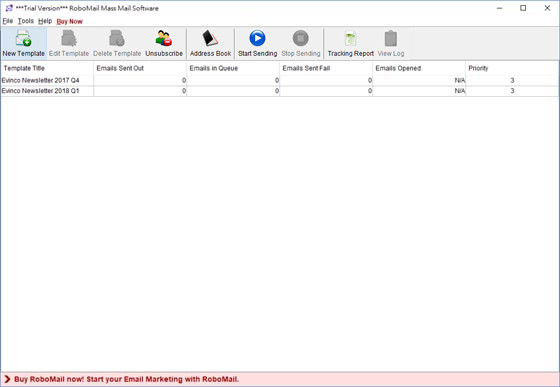Image resolution: width=560 pixels, height=387 pixels.
Task: Click Emails Sent Fail cell for 2017 Q4
Action: point(326,80)
